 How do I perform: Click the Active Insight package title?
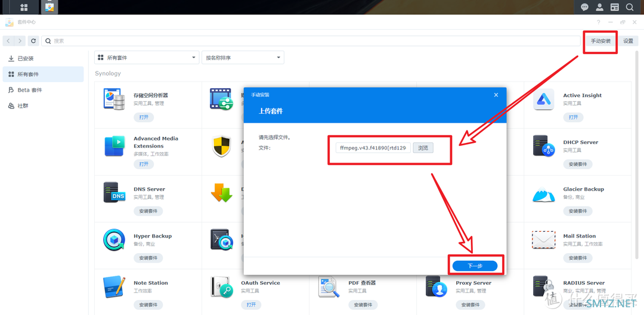(583, 95)
